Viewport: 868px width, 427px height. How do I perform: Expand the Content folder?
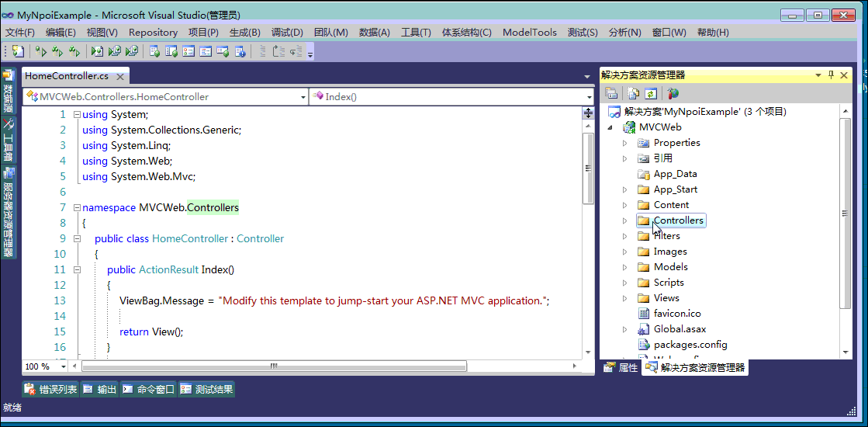(x=625, y=205)
